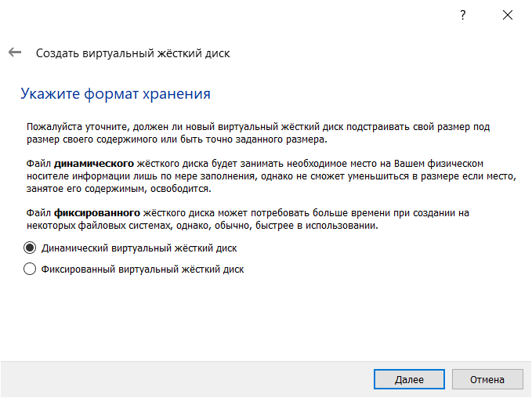532x398 pixels.
Task: Click blank white area below the radio buttons
Action: tap(266, 319)
